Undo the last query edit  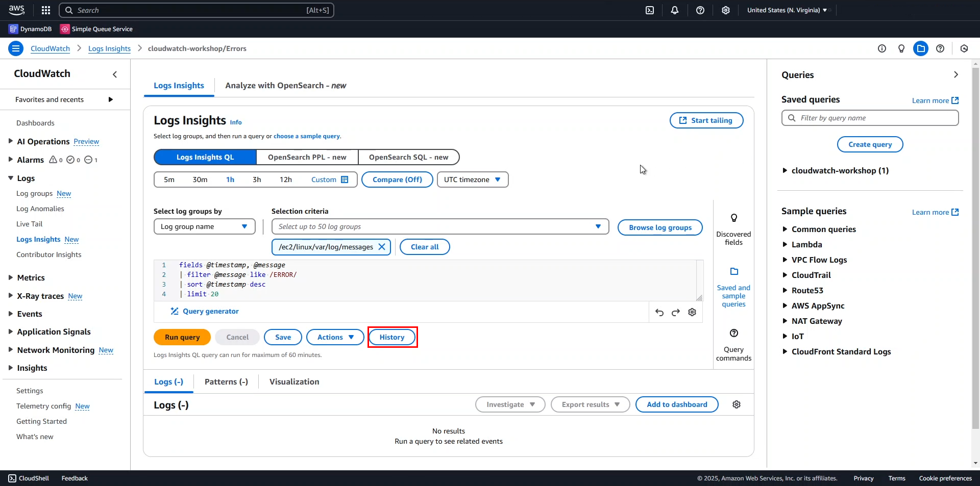[x=659, y=313]
